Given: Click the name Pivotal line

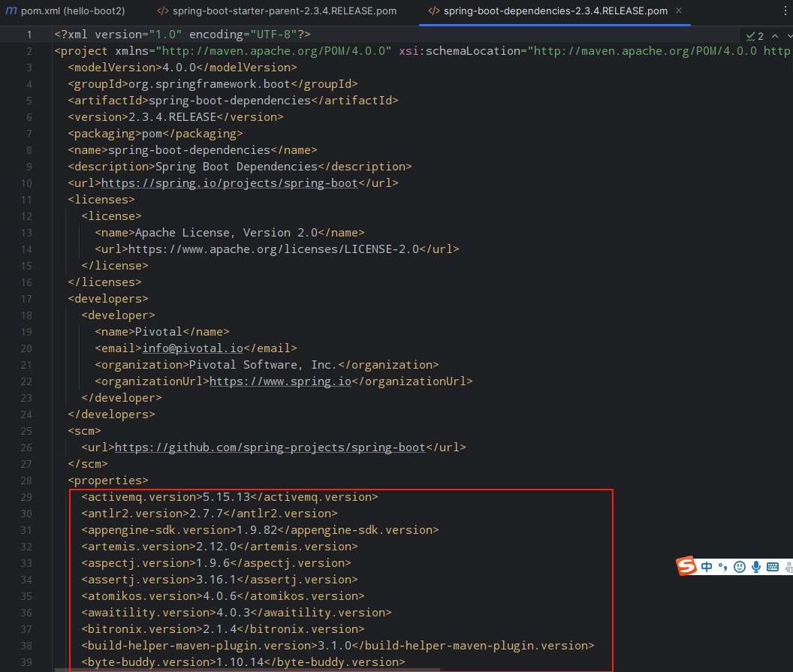Looking at the screenshot, I should (162, 332).
